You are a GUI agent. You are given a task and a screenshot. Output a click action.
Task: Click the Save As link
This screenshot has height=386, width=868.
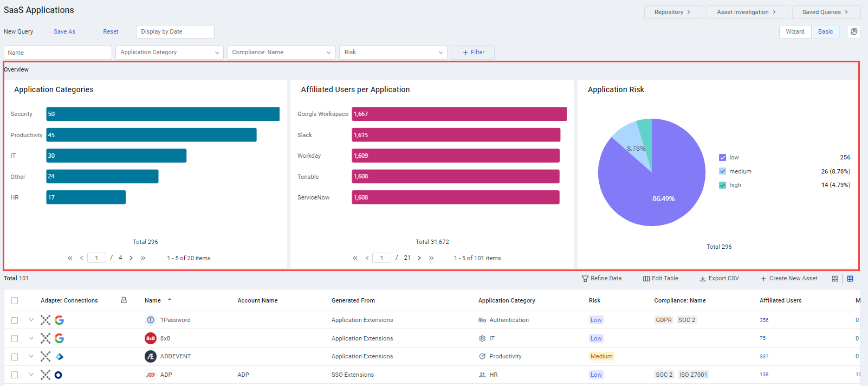[x=64, y=31]
